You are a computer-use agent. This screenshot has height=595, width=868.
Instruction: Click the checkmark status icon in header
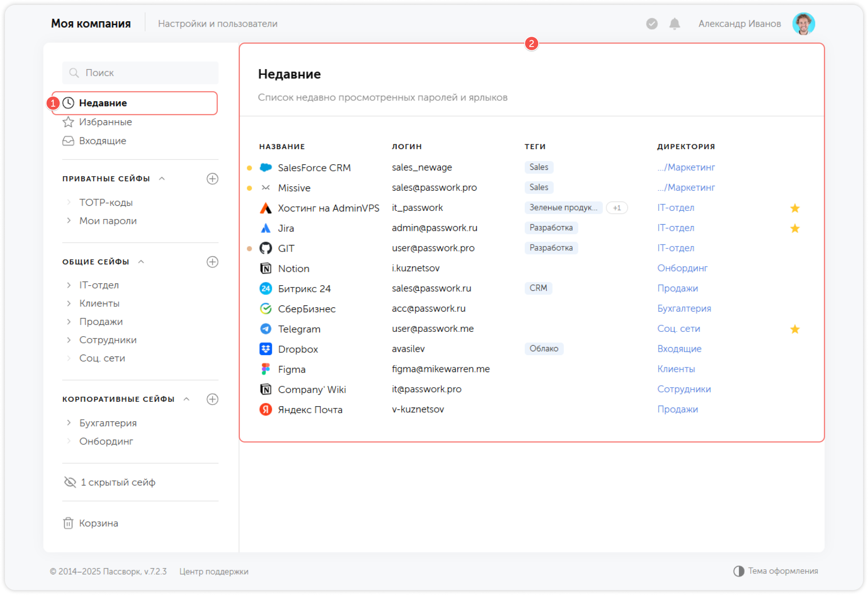[652, 24]
